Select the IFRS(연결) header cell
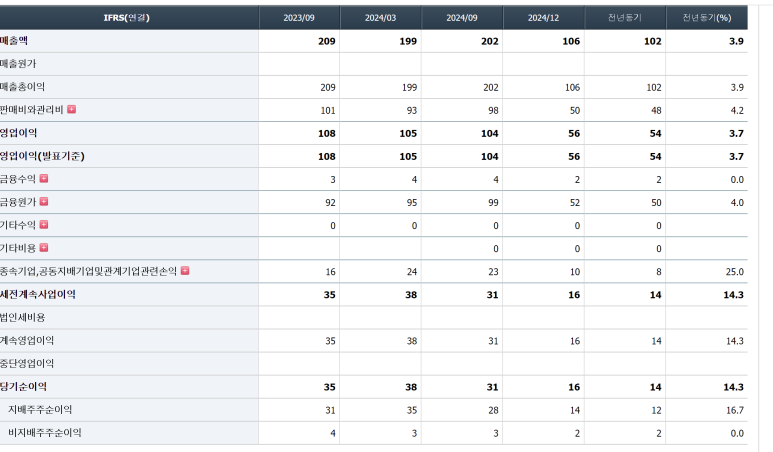The image size is (773, 452). pos(127,18)
